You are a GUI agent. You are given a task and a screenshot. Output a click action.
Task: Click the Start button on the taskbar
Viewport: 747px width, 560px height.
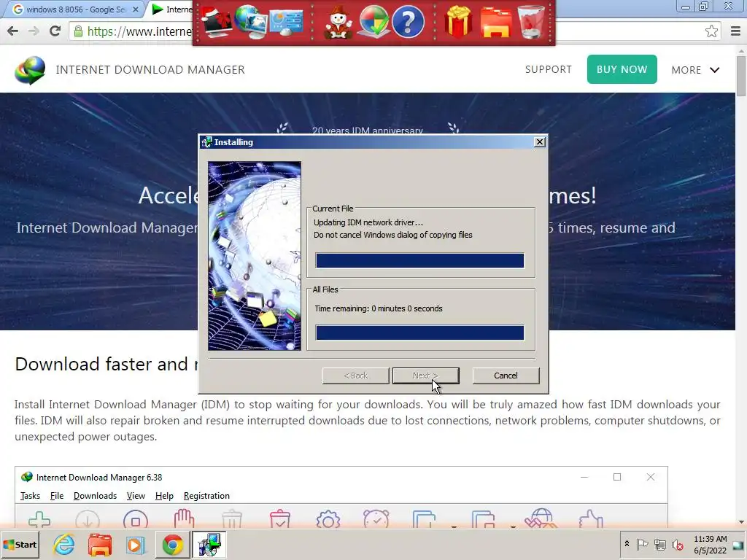pos(20,544)
